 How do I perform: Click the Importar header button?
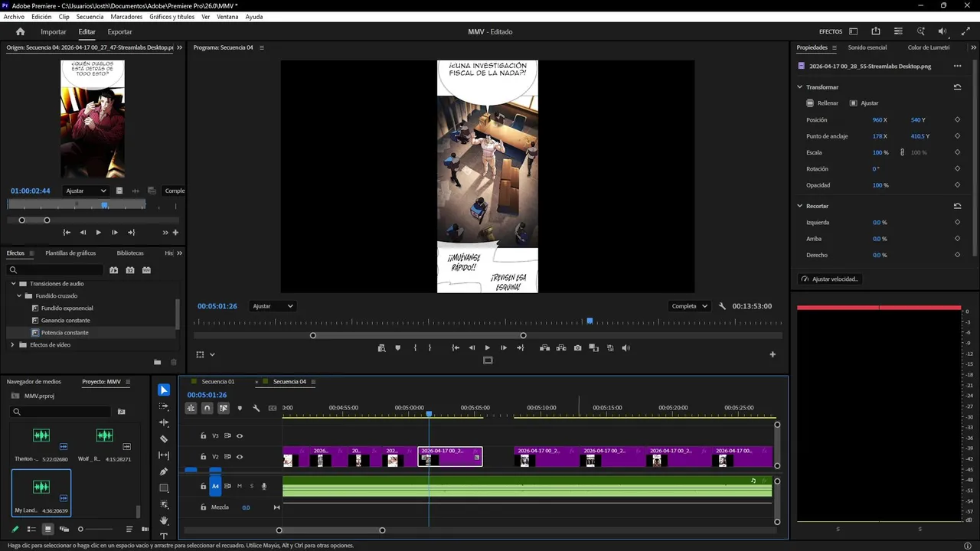click(54, 31)
